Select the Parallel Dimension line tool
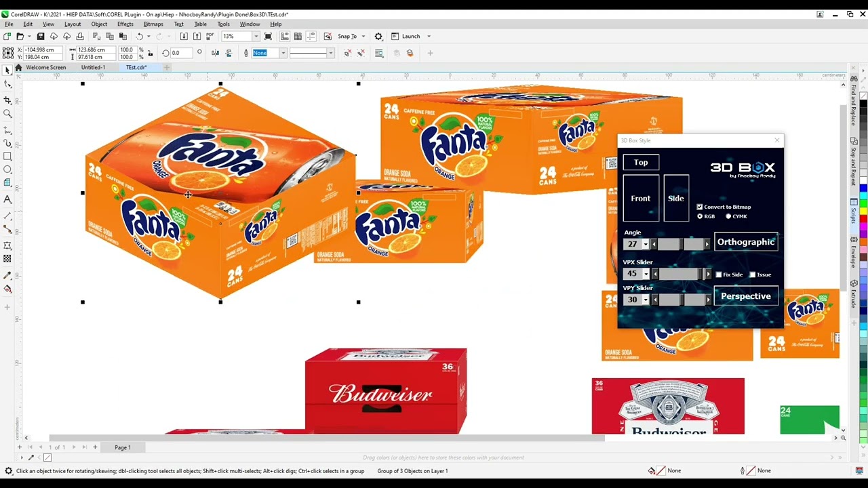The image size is (868, 488). click(7, 216)
